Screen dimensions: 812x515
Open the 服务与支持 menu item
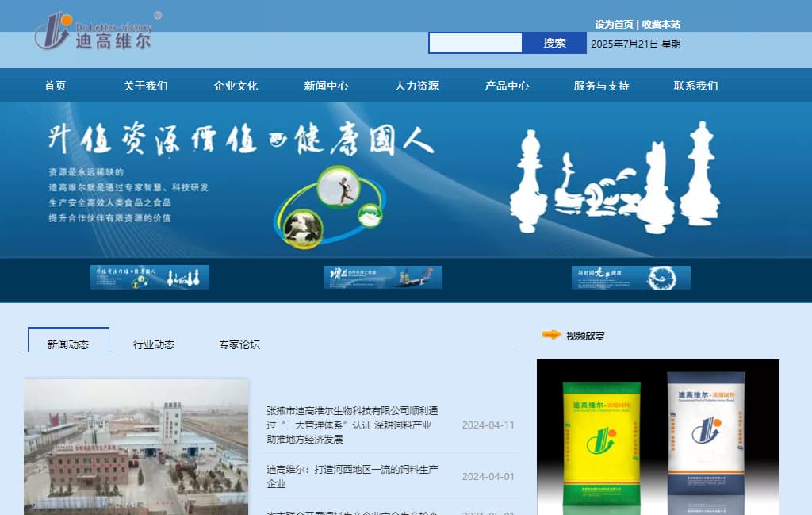pos(601,86)
